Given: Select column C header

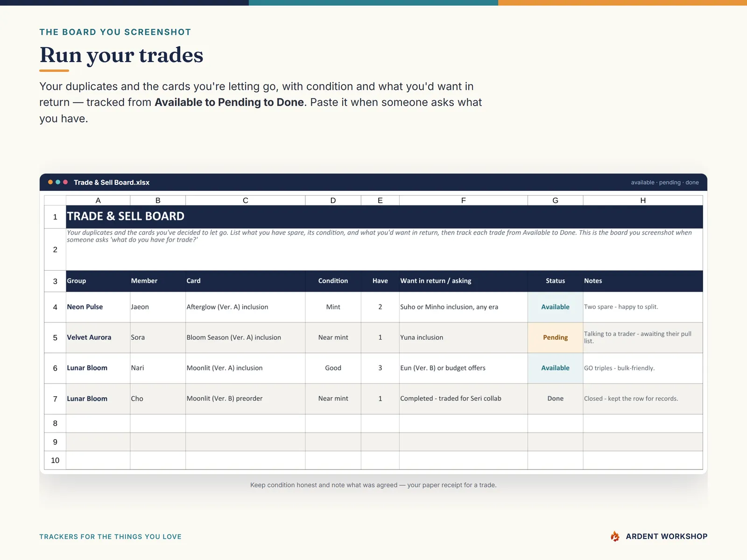Looking at the screenshot, I should click(x=246, y=200).
